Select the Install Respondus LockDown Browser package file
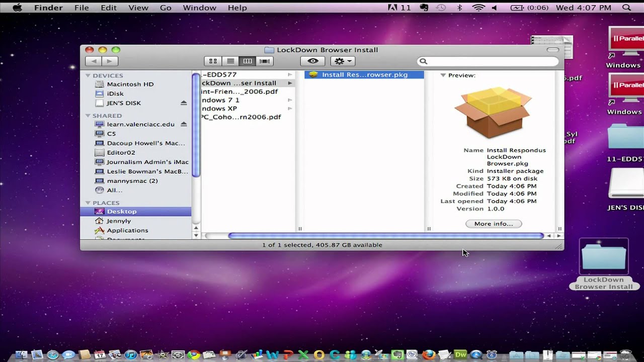 (x=364, y=74)
